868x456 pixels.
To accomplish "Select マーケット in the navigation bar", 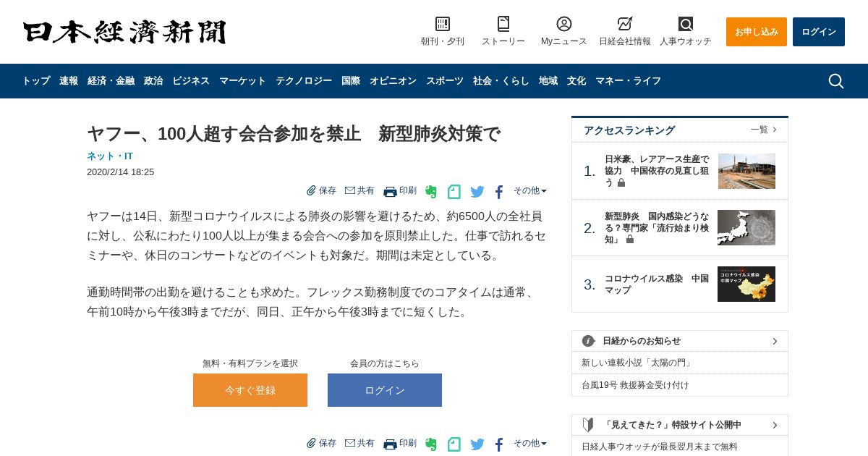I will click(242, 81).
